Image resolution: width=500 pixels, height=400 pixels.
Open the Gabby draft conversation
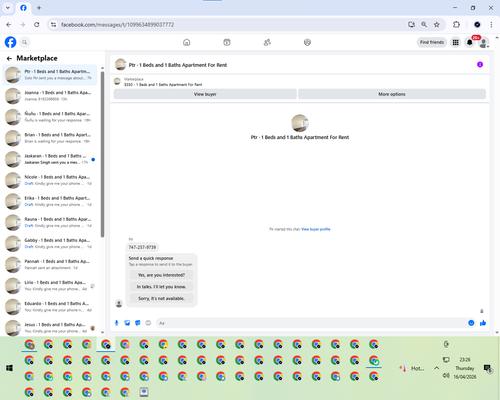50,243
